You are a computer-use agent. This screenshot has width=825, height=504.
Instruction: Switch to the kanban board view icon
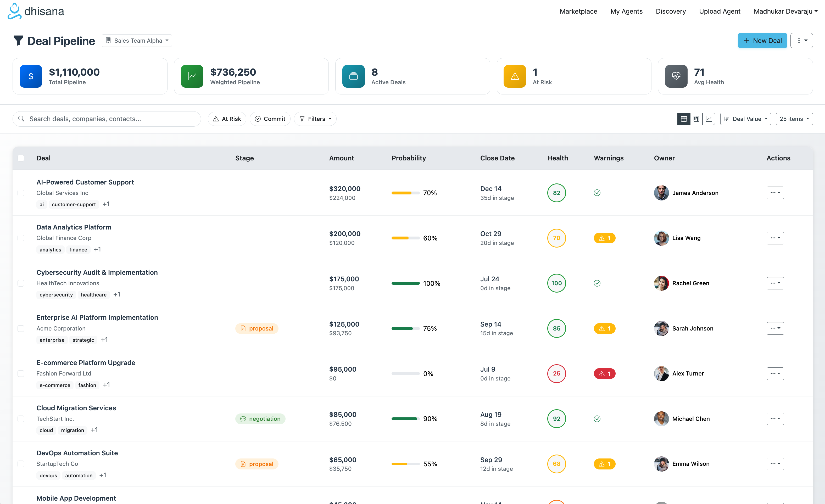(696, 119)
